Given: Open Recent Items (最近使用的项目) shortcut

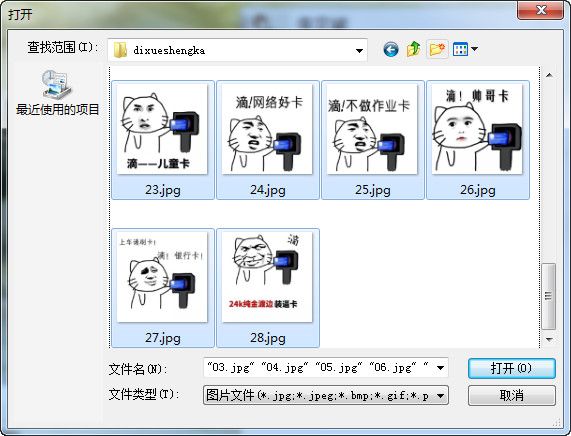Looking at the screenshot, I should tap(58, 93).
